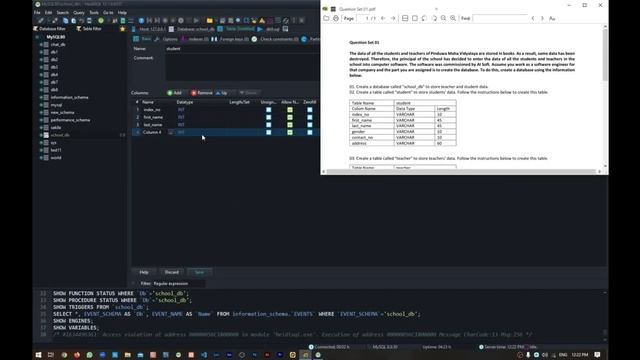Open WhatsApp from the taskbar
This screenshot has height=360, width=640.
point(89,355)
